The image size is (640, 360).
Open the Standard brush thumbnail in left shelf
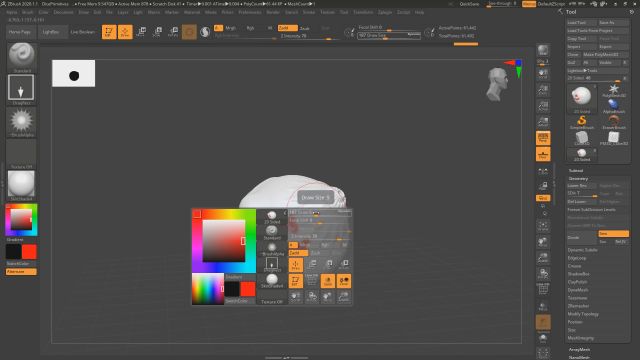coord(21,57)
